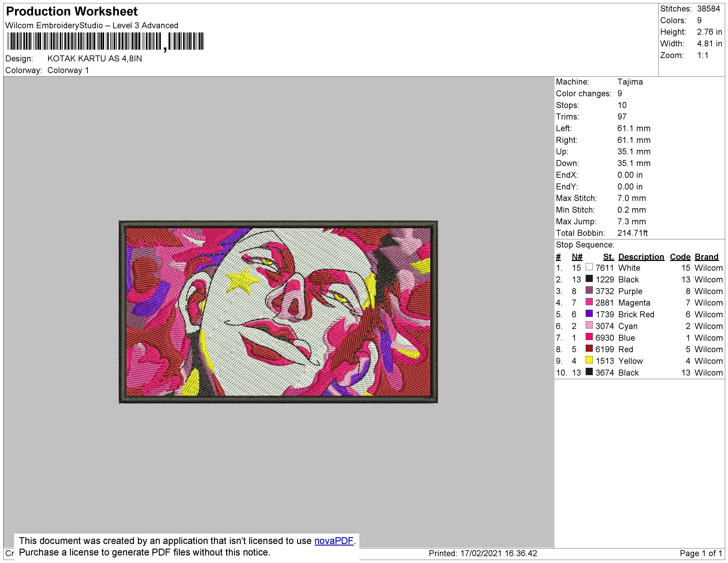Click the Page 1 of 1 footer

[x=701, y=553]
